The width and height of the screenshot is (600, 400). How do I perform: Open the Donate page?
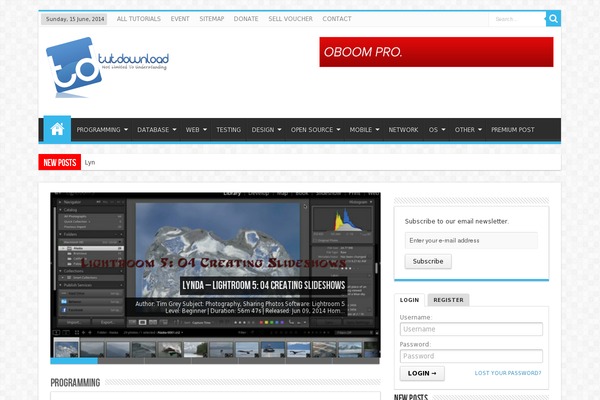tap(246, 19)
